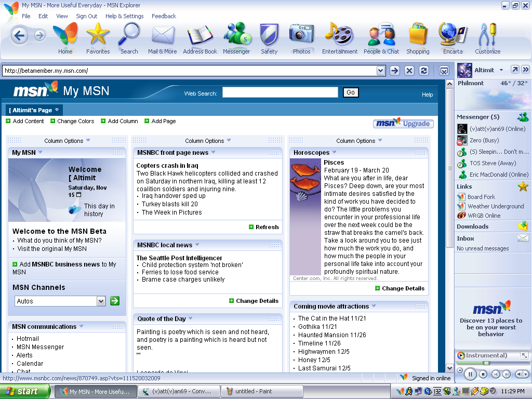Click the Web Search input field

[280, 92]
